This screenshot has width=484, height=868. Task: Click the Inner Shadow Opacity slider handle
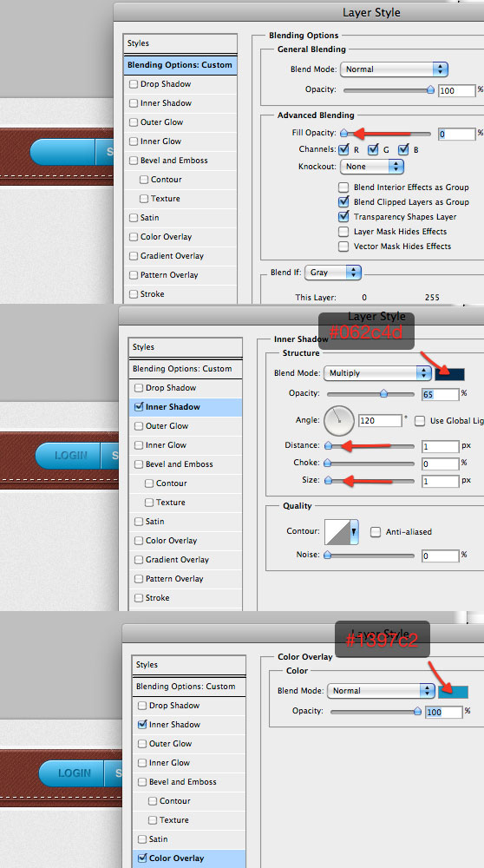(383, 393)
